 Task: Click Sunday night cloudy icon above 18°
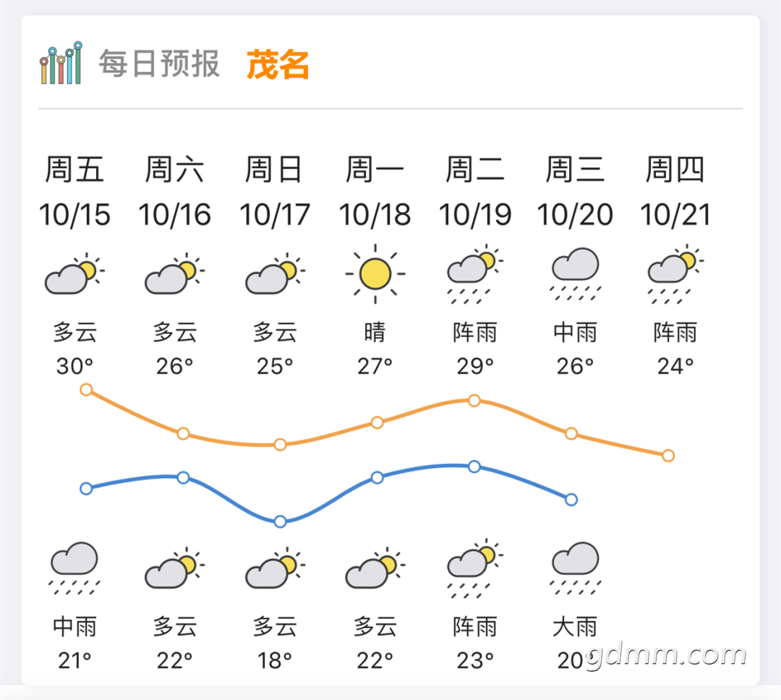coord(275,568)
